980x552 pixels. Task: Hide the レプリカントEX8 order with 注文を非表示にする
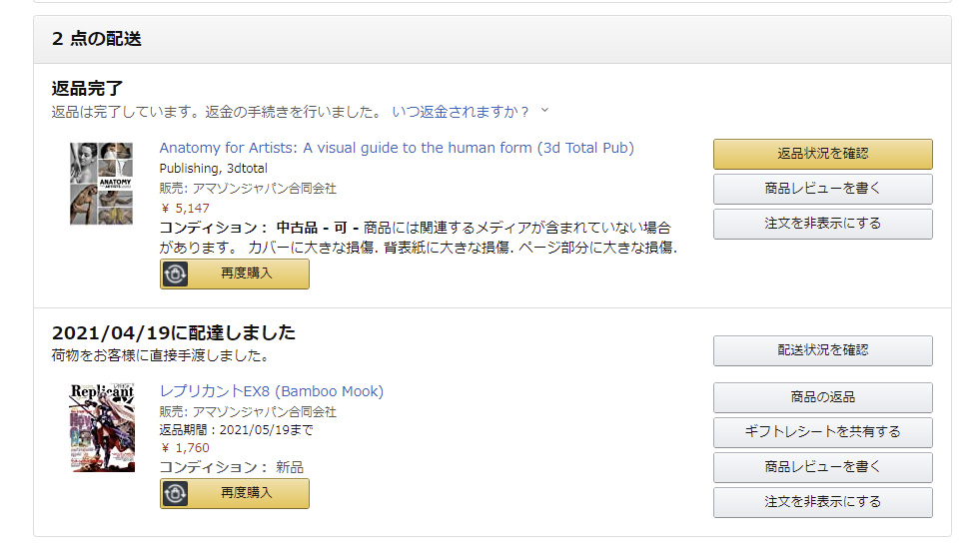(x=822, y=502)
